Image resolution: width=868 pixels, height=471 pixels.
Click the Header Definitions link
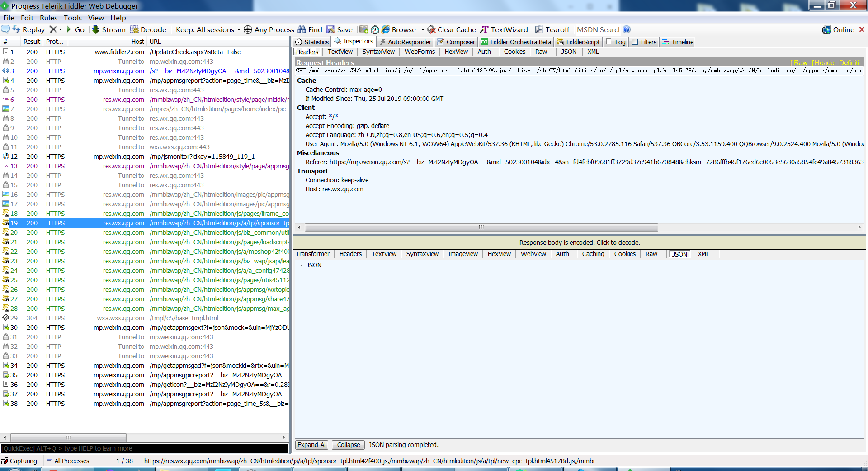point(836,63)
